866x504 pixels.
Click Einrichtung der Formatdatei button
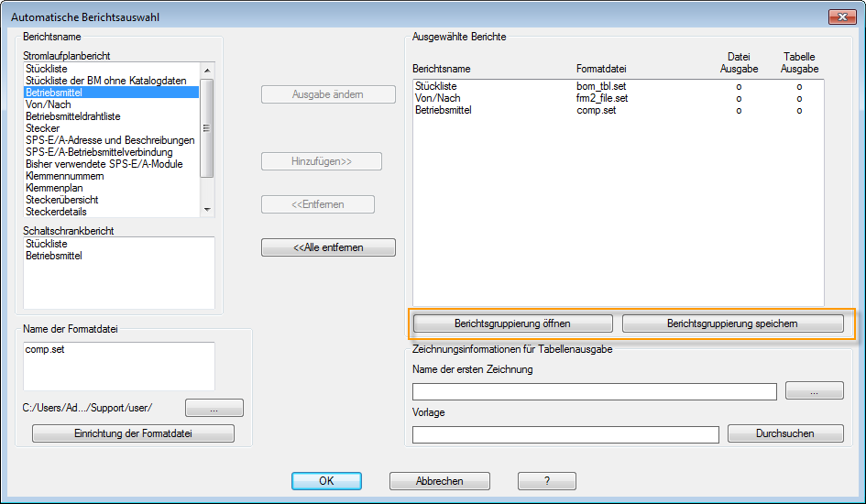point(133,433)
